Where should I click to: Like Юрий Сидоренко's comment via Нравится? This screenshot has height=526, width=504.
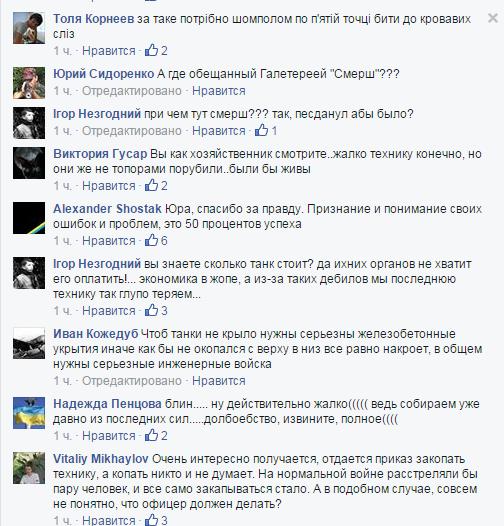pos(219,91)
